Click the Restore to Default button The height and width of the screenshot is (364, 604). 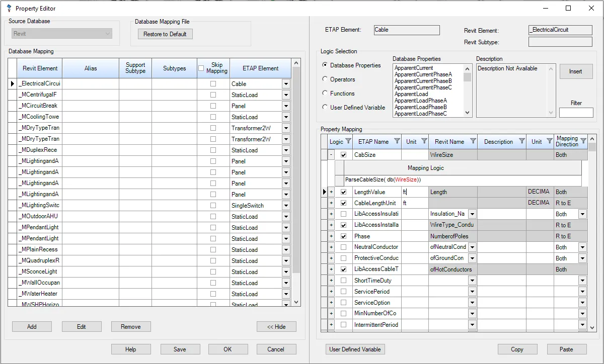[x=165, y=34]
